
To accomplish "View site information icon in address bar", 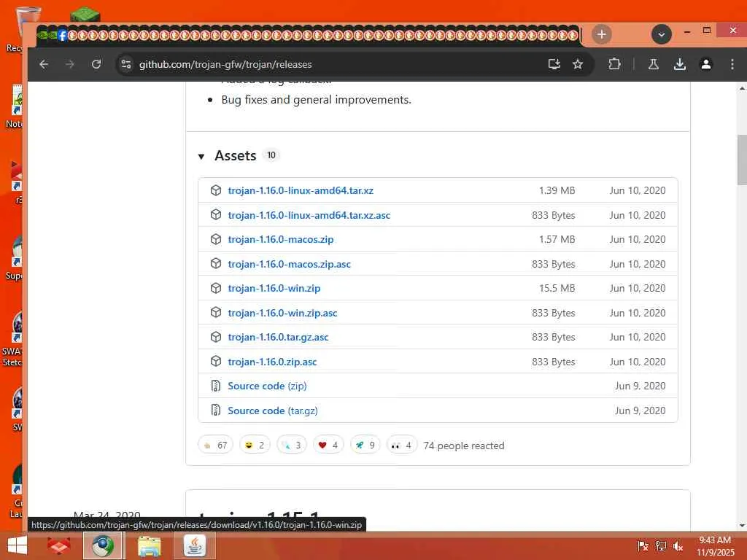I will click(x=125, y=64).
